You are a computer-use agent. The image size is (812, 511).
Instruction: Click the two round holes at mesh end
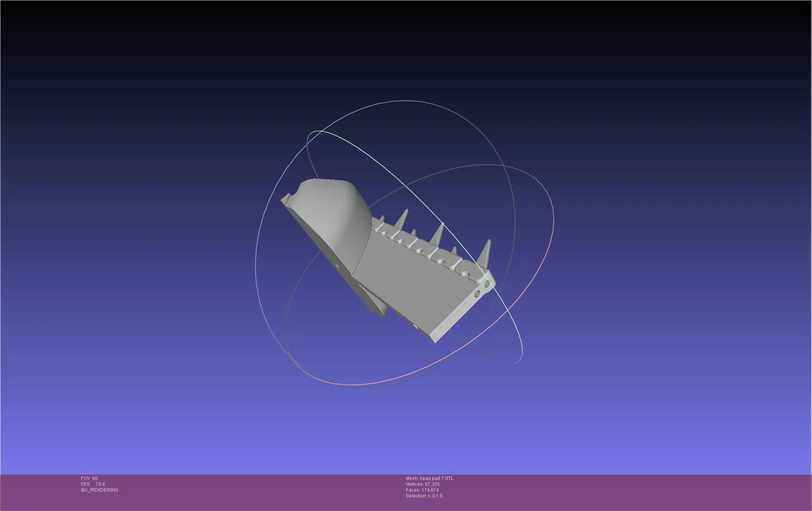tap(482, 290)
